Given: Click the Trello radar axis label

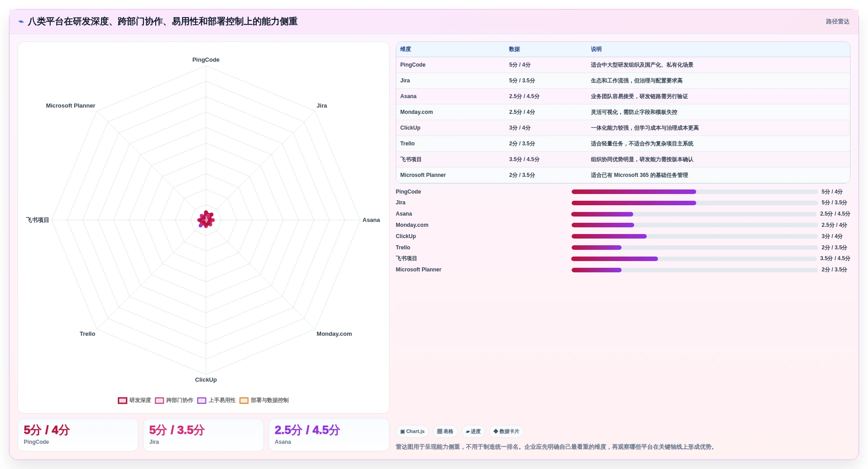Looking at the screenshot, I should tap(87, 334).
